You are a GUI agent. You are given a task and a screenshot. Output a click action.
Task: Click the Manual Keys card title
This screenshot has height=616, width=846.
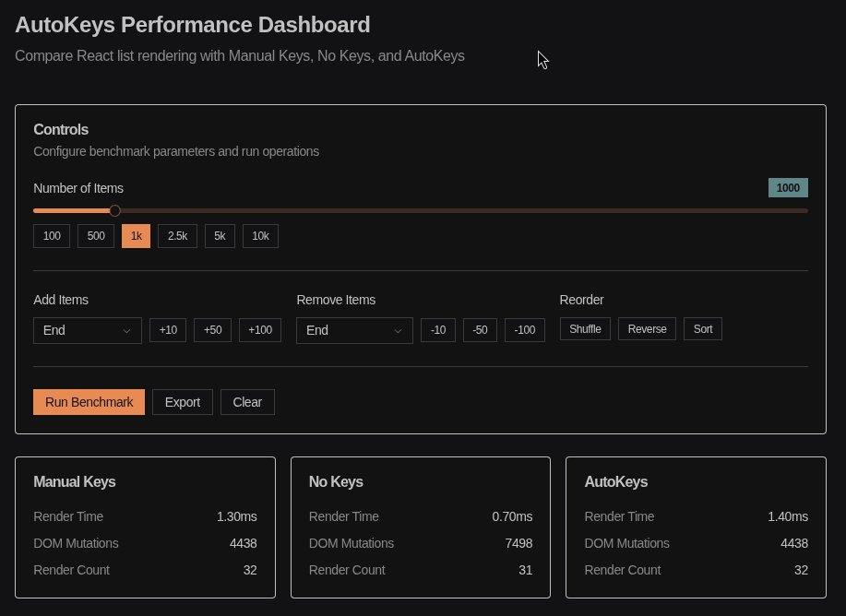pyautogui.click(x=75, y=481)
